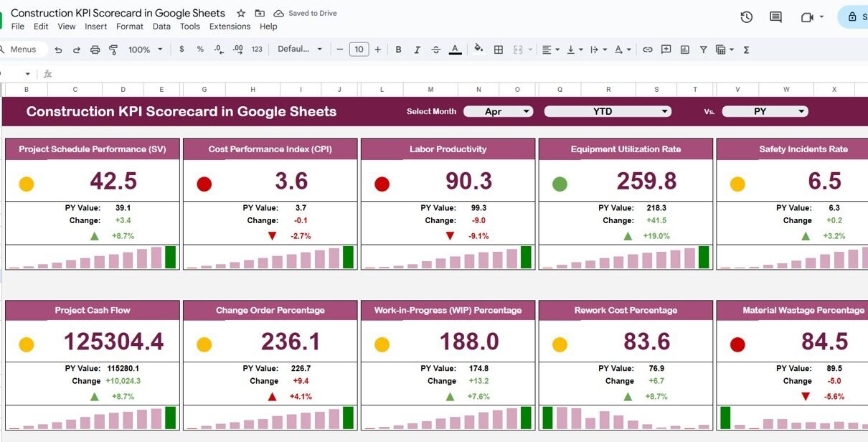Screen dimensions: 868x442
Task: Click the Insert link icon
Action: tap(648, 50)
